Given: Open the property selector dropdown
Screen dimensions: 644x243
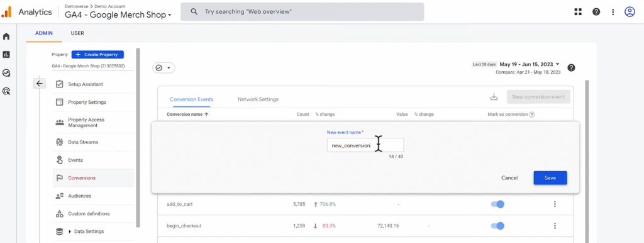Looking at the screenshot, I should point(118,15).
